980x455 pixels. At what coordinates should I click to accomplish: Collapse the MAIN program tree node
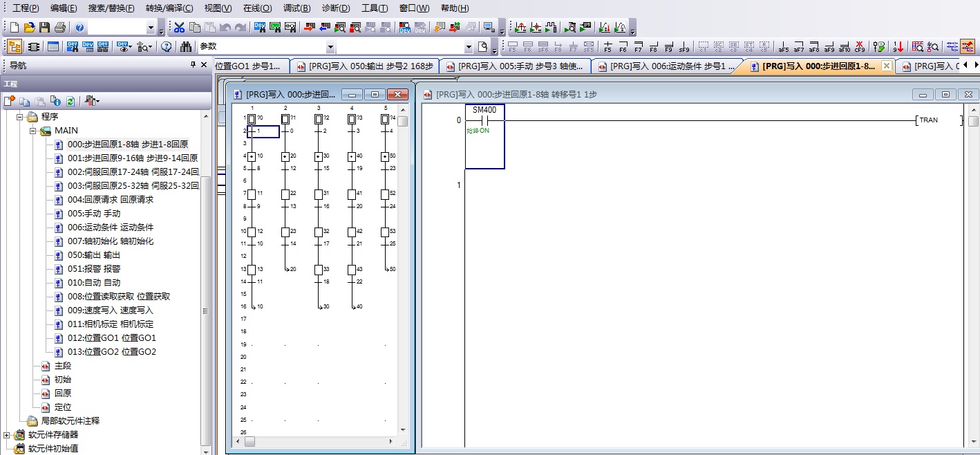(32, 131)
